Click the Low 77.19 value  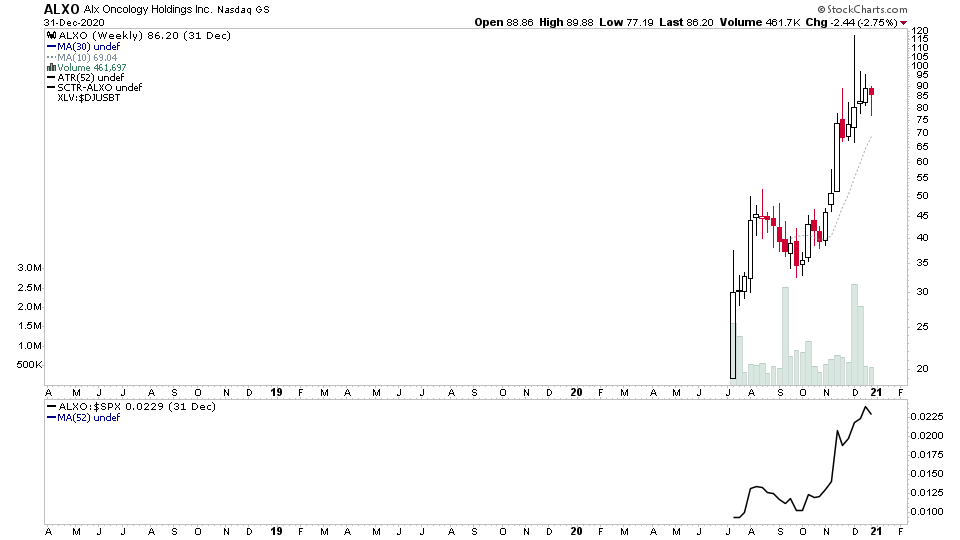[x=626, y=22]
